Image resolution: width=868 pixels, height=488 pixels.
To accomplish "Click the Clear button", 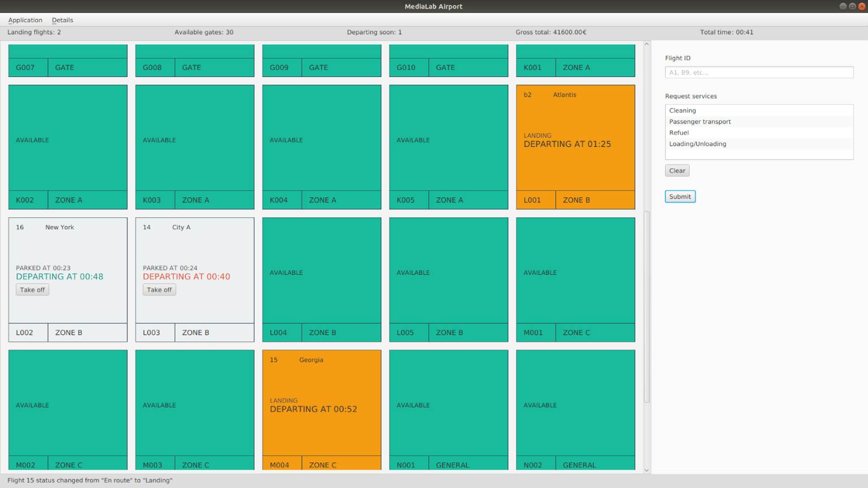I will coord(677,171).
